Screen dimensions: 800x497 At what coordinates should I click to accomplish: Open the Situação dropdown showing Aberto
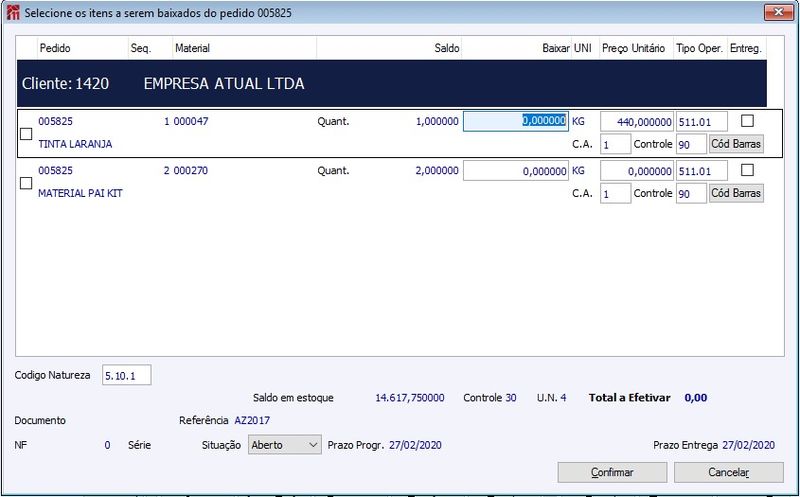click(x=285, y=444)
